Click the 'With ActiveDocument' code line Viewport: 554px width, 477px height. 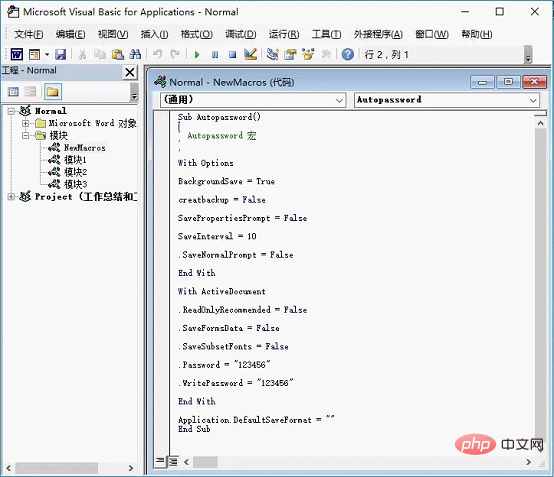click(222, 292)
